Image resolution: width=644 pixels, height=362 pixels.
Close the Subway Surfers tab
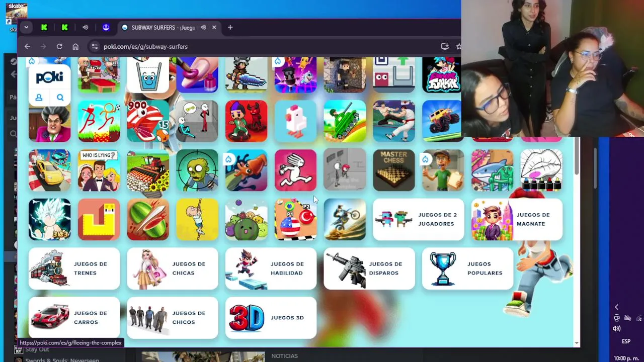point(214,27)
